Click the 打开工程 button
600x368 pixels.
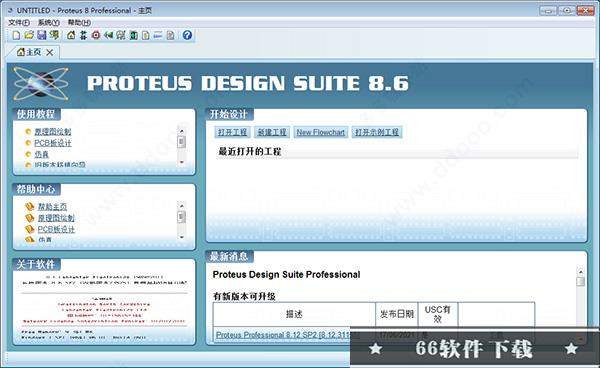pyautogui.click(x=232, y=132)
